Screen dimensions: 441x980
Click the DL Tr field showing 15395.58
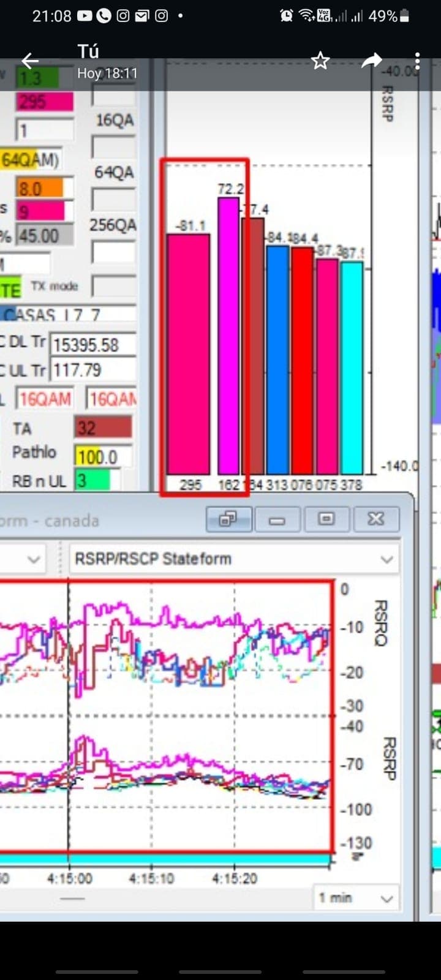(92, 345)
